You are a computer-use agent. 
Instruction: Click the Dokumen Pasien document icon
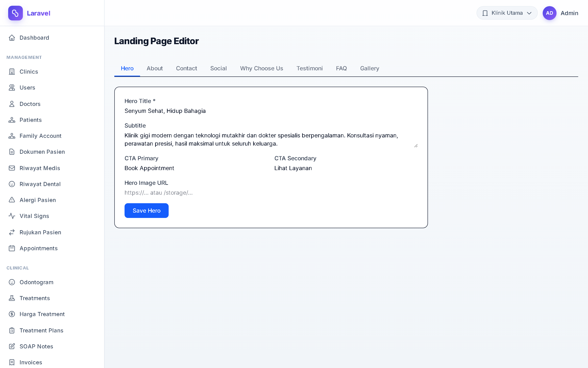12,152
